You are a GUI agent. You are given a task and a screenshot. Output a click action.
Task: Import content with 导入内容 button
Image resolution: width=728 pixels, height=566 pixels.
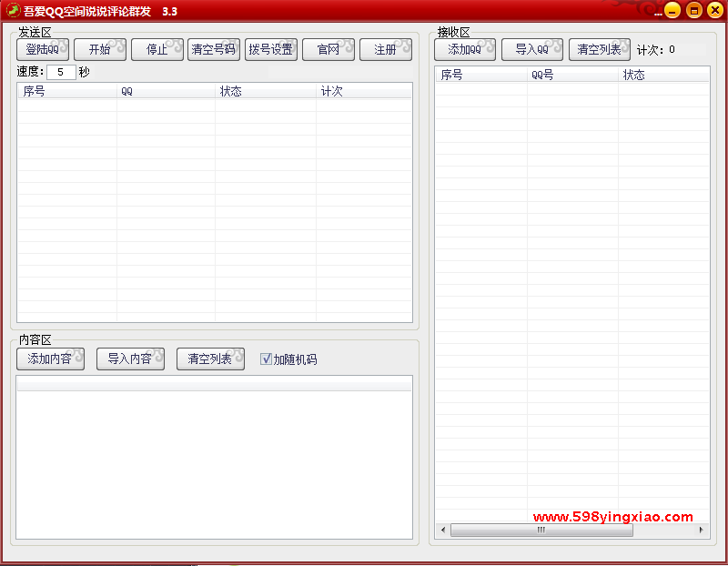click(x=130, y=359)
